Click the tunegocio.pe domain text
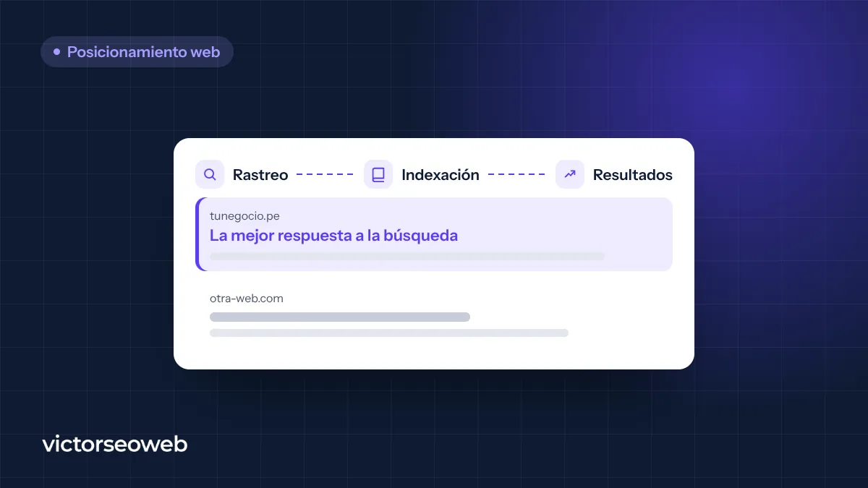868x488 pixels. 244,215
